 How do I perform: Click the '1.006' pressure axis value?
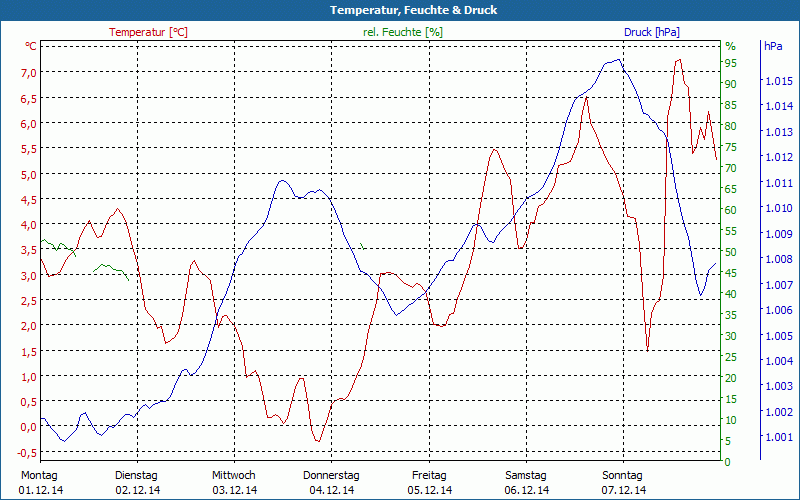click(x=780, y=310)
